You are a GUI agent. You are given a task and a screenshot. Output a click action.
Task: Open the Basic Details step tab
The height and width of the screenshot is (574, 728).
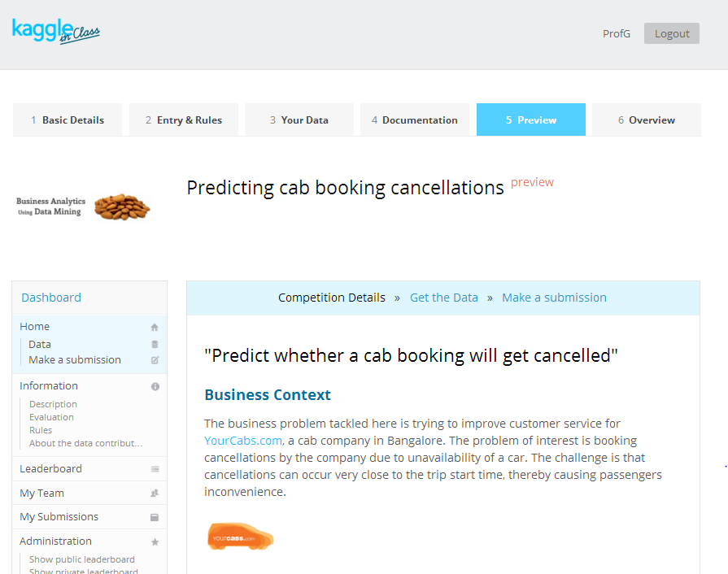pyautogui.click(x=68, y=120)
